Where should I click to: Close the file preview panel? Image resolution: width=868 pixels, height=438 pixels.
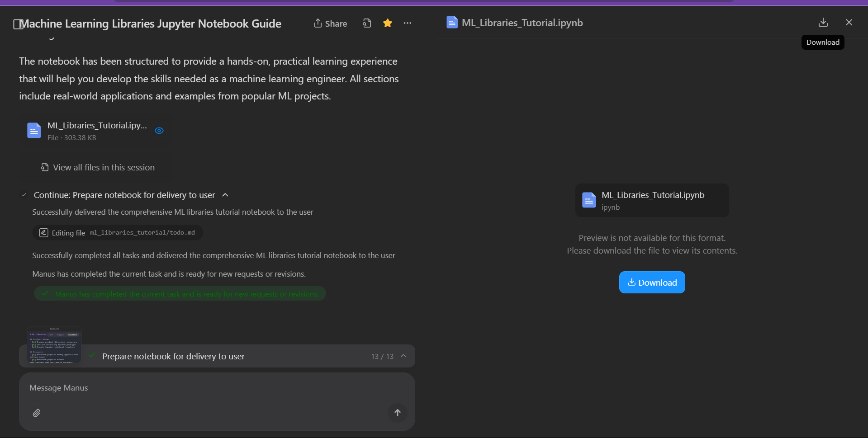pyautogui.click(x=849, y=22)
